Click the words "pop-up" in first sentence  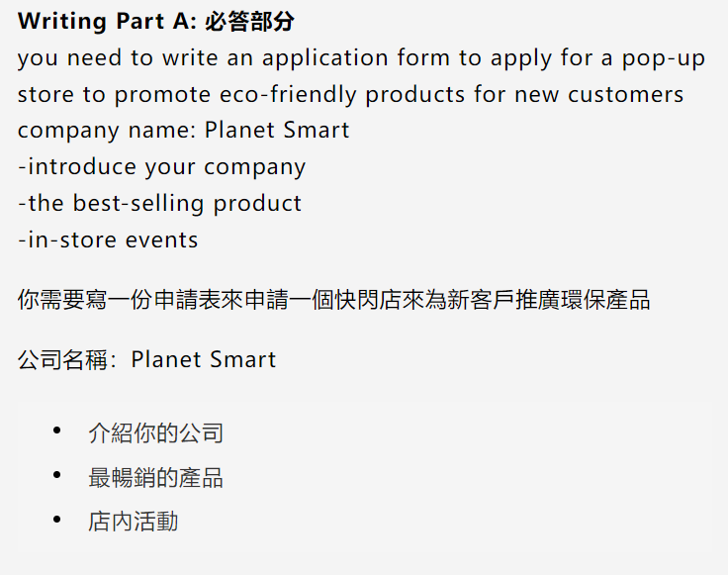664,59
